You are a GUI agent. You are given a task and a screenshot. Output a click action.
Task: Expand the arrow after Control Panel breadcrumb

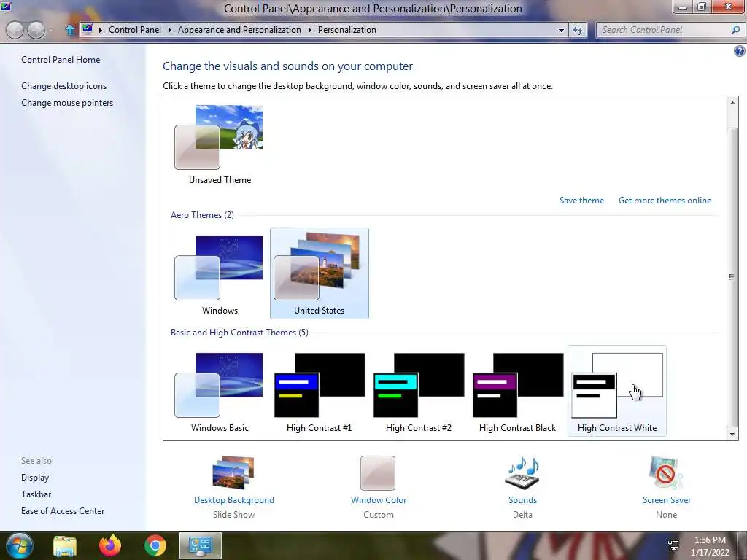[x=169, y=30]
